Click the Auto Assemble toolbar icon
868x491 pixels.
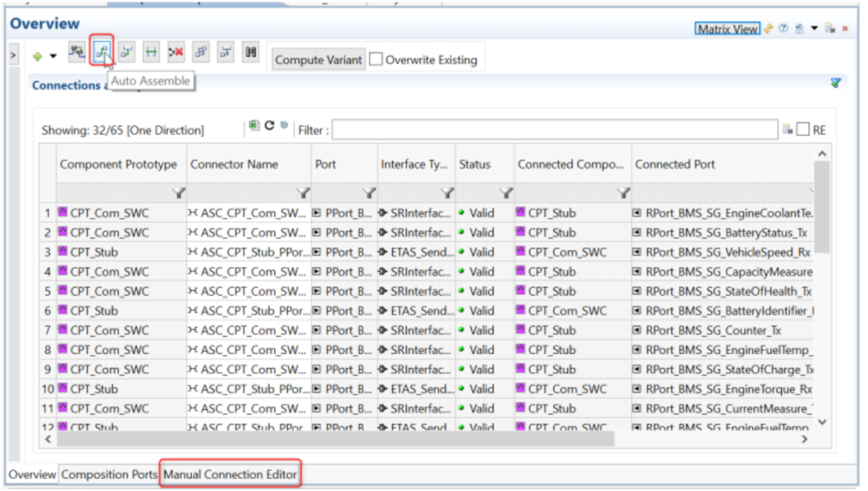[102, 52]
